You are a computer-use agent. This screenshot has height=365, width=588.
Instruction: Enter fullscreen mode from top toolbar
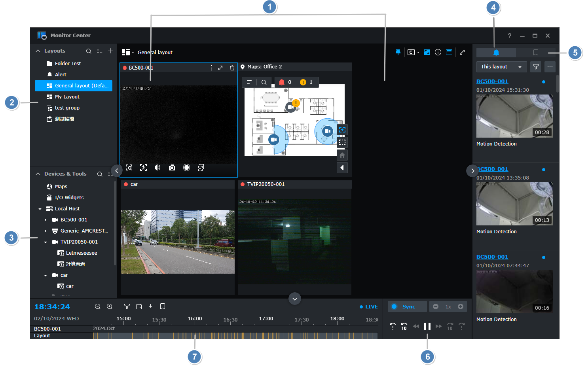462,52
